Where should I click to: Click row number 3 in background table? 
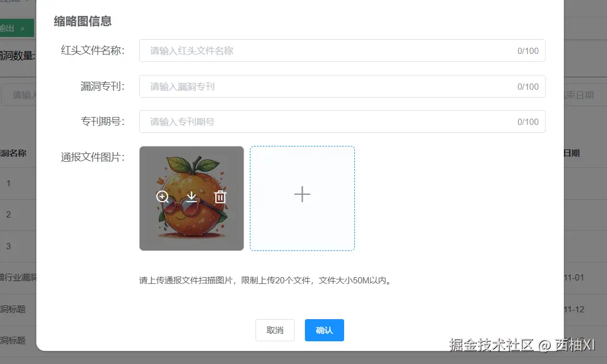tap(9, 246)
